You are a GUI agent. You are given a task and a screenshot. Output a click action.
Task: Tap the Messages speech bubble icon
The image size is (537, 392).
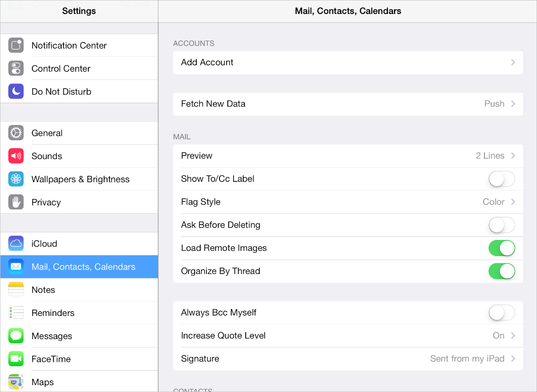click(16, 336)
